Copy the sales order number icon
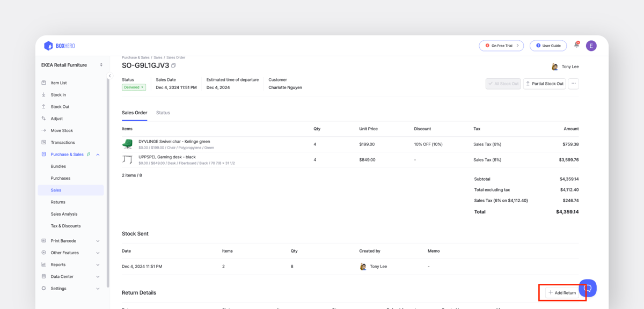This screenshot has height=309, width=644. (x=173, y=65)
